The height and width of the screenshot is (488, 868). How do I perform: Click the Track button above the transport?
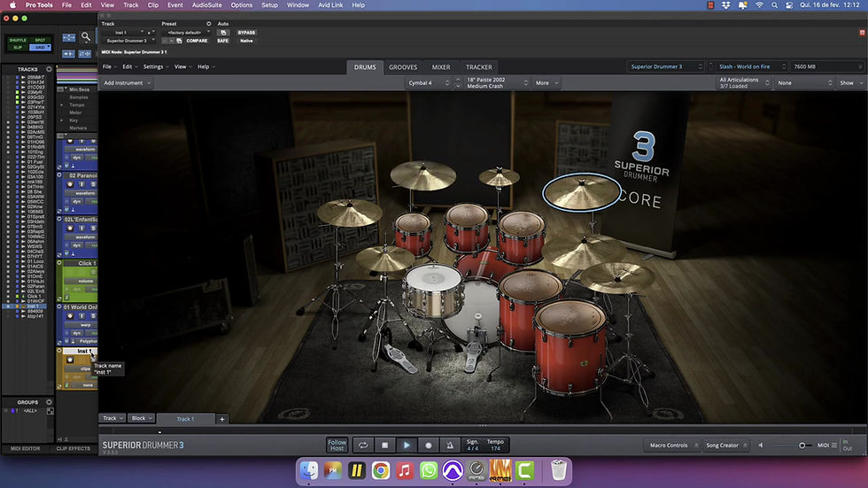coord(112,418)
